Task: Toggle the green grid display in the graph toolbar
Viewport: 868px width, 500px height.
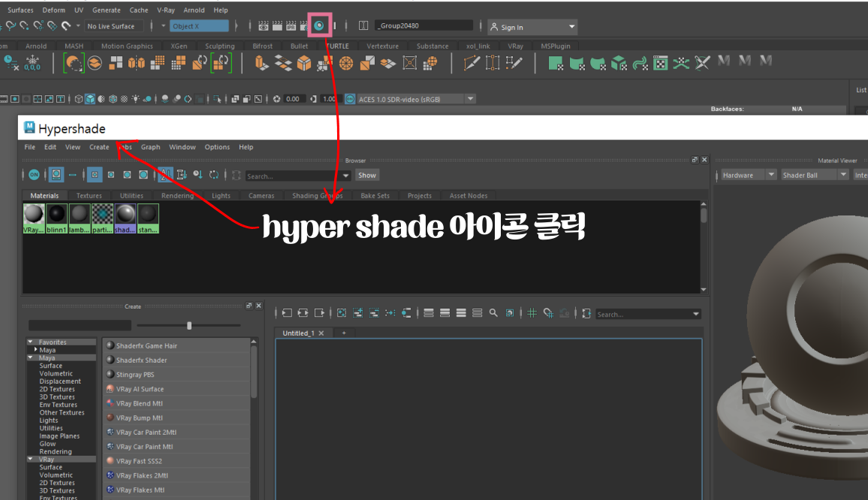Action: pos(532,313)
